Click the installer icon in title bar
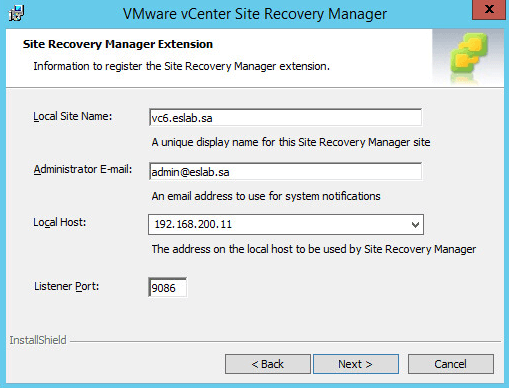The width and height of the screenshot is (509, 388). 16,13
